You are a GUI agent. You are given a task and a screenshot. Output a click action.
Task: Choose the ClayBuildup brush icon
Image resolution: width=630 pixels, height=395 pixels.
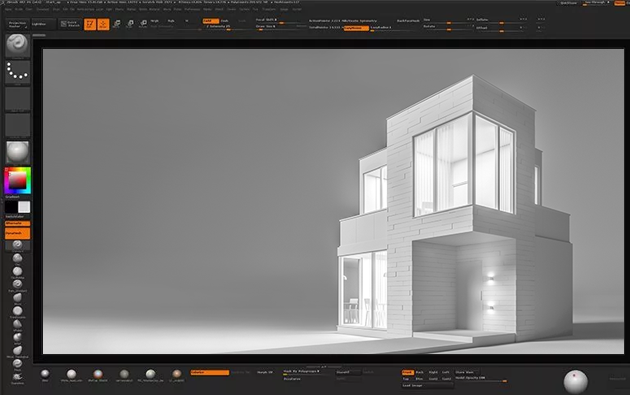coord(17,271)
